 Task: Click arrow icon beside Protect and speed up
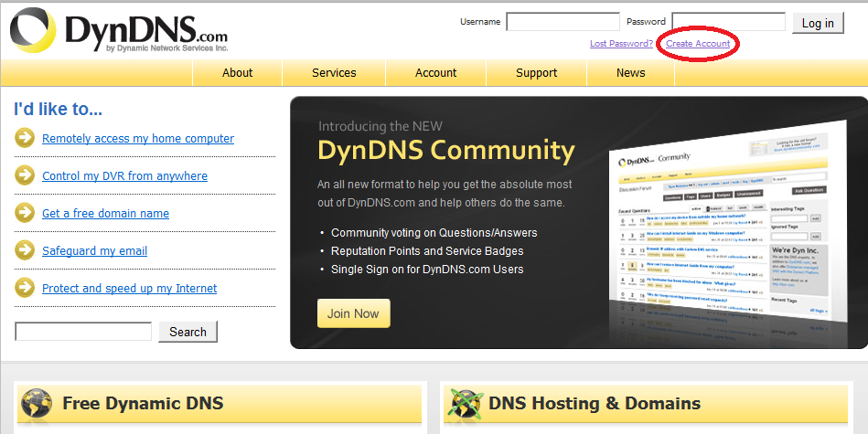25,288
